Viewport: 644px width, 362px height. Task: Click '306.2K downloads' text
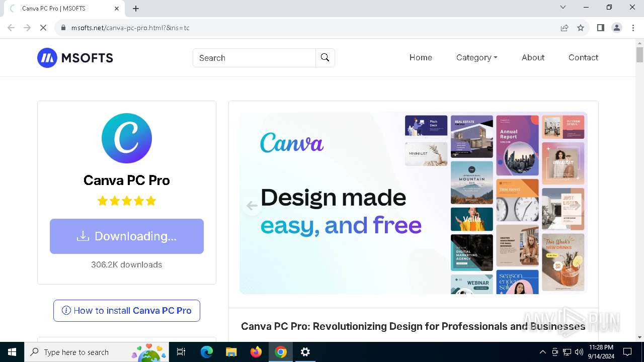127,264
